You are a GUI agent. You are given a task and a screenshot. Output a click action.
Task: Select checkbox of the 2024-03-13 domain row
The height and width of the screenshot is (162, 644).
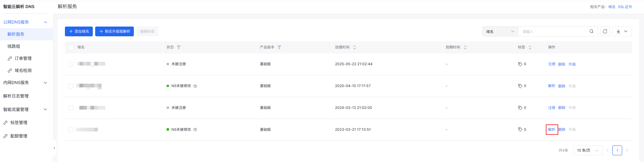click(71, 108)
